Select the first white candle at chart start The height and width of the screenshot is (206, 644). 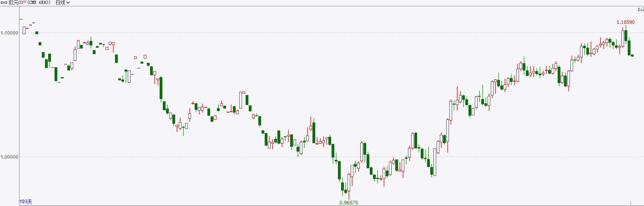pyautogui.click(x=24, y=30)
